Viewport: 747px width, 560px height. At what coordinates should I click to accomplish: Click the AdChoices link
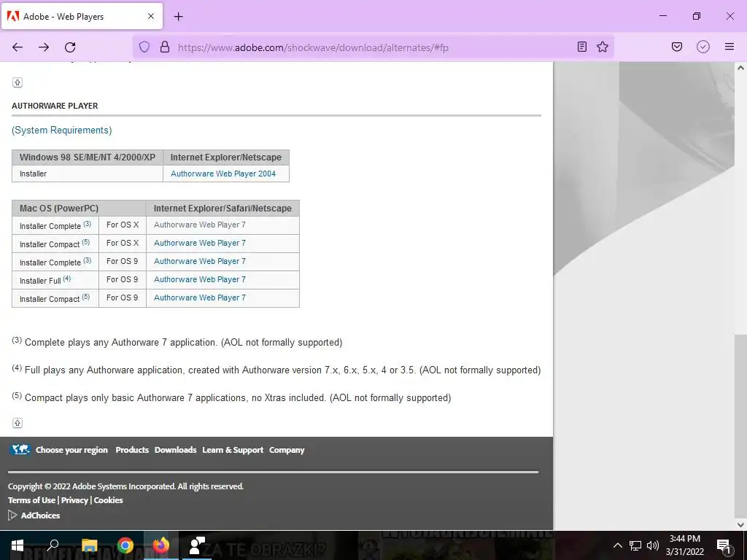click(x=41, y=516)
